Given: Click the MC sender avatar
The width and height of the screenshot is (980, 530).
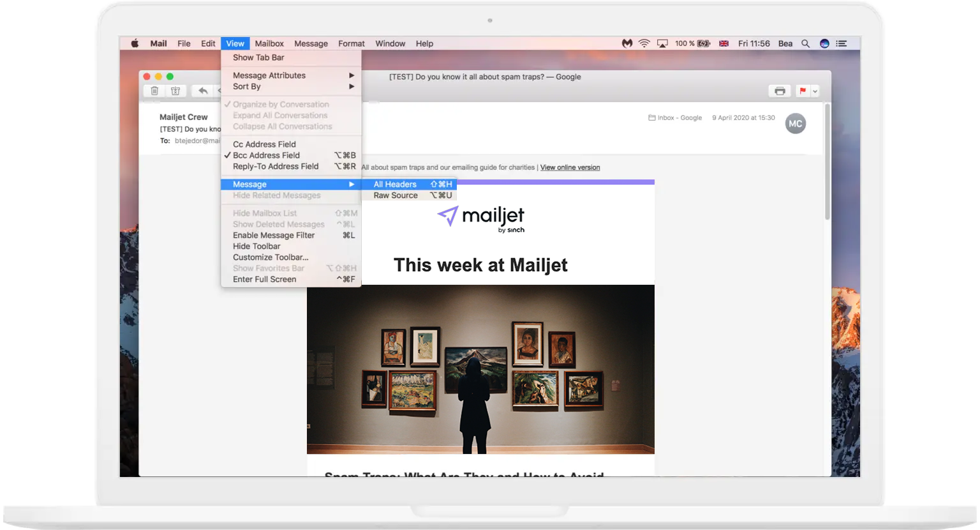Looking at the screenshot, I should click(x=795, y=124).
